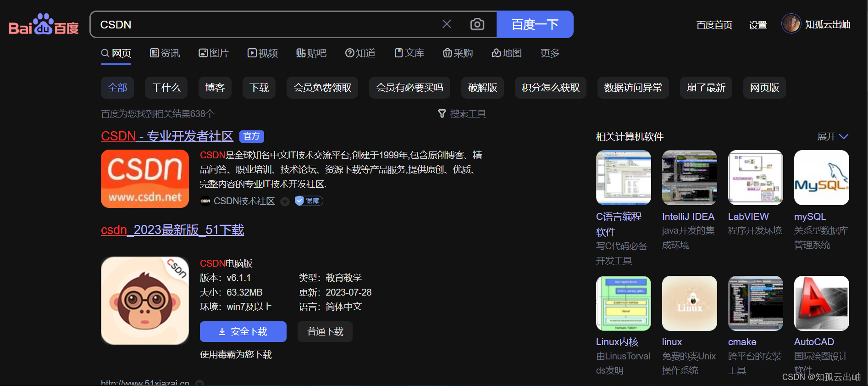Open 设置 menu
Screen dimensions: 868x386
click(758, 25)
